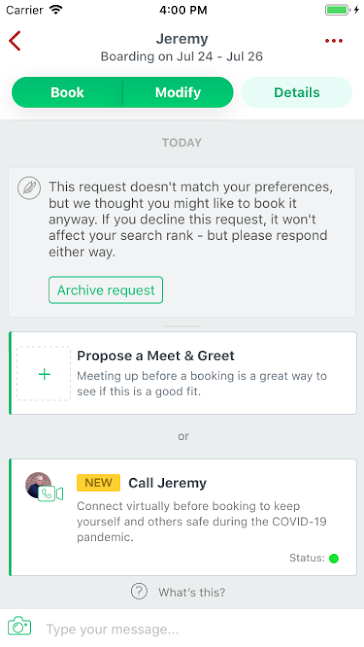Tap the green video call icon

(51, 494)
